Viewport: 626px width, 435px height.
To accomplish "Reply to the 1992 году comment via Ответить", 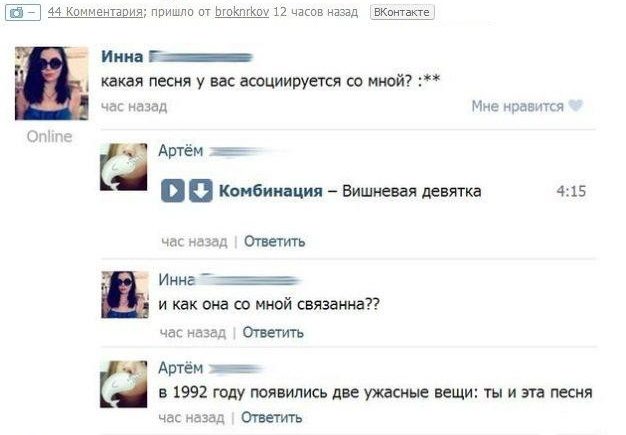I will 271,417.
